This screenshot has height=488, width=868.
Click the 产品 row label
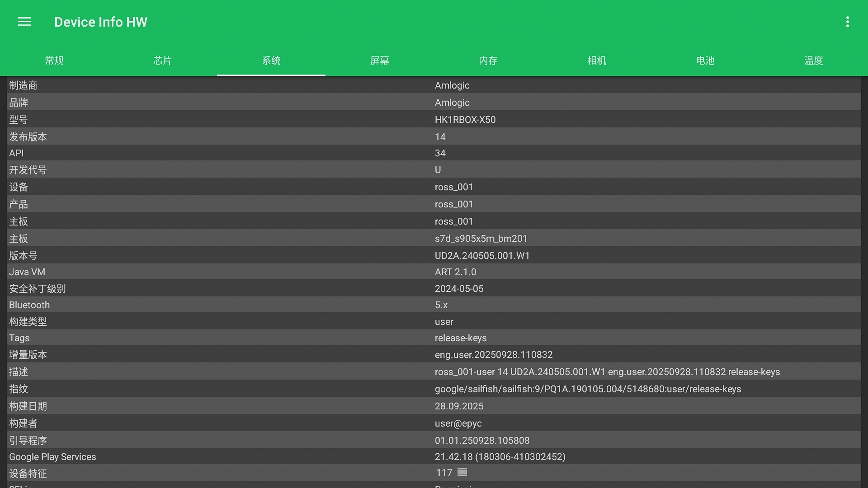click(x=19, y=204)
